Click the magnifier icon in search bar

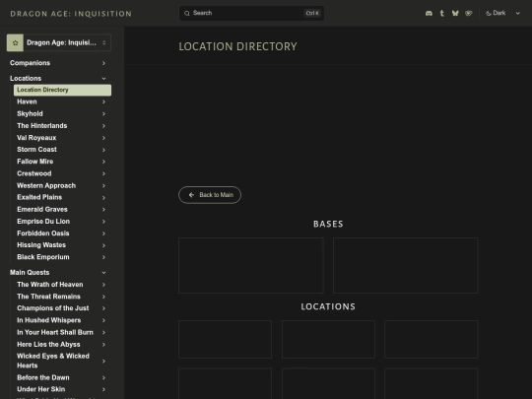pyautogui.click(x=187, y=13)
